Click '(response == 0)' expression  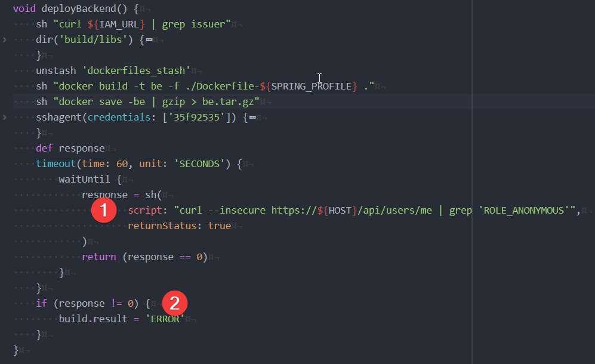165,257
